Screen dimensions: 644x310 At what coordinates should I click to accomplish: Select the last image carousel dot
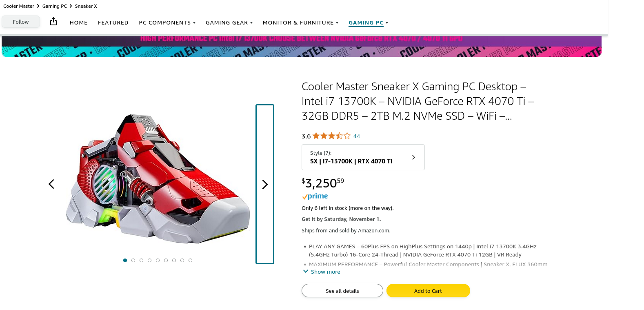190,260
